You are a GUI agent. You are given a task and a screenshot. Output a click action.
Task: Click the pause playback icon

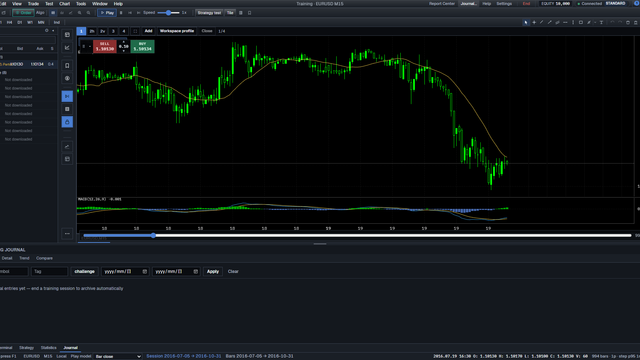121,13
